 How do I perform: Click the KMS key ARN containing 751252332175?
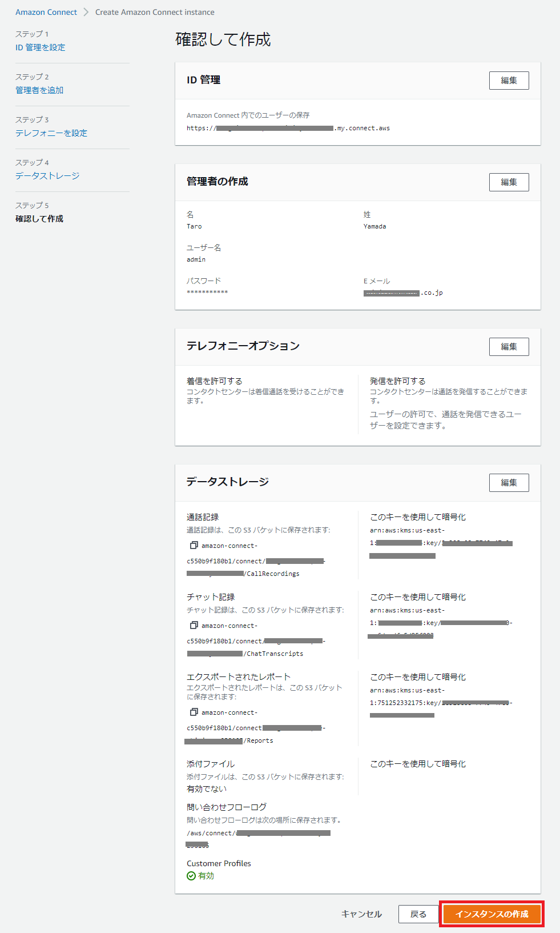pos(441,703)
